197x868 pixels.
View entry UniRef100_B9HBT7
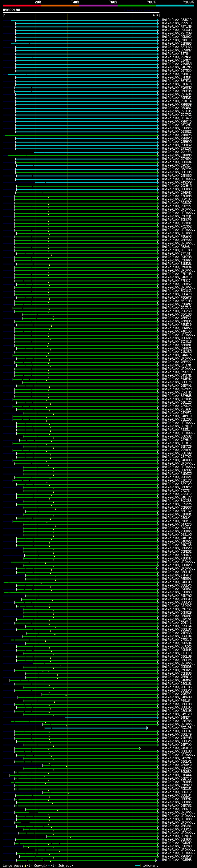tap(177, 74)
